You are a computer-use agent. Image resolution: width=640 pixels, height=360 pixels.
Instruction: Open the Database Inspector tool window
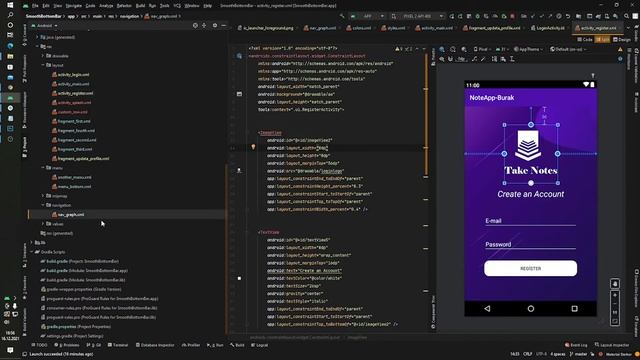point(155,345)
